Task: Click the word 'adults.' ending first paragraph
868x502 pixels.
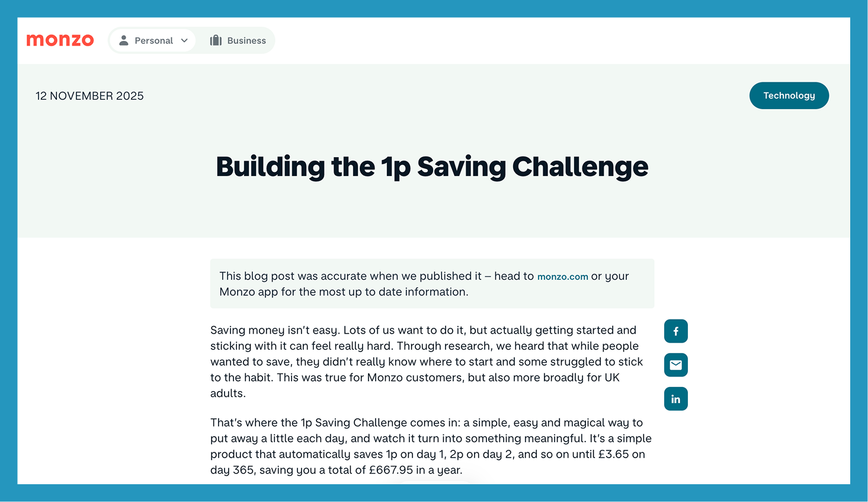Action: tap(228, 394)
